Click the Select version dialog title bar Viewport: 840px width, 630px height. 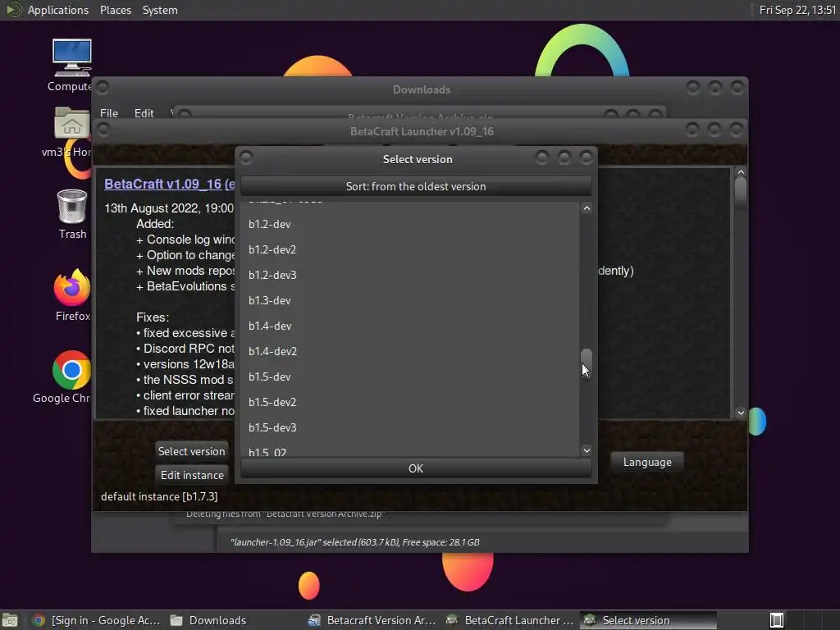click(417, 159)
